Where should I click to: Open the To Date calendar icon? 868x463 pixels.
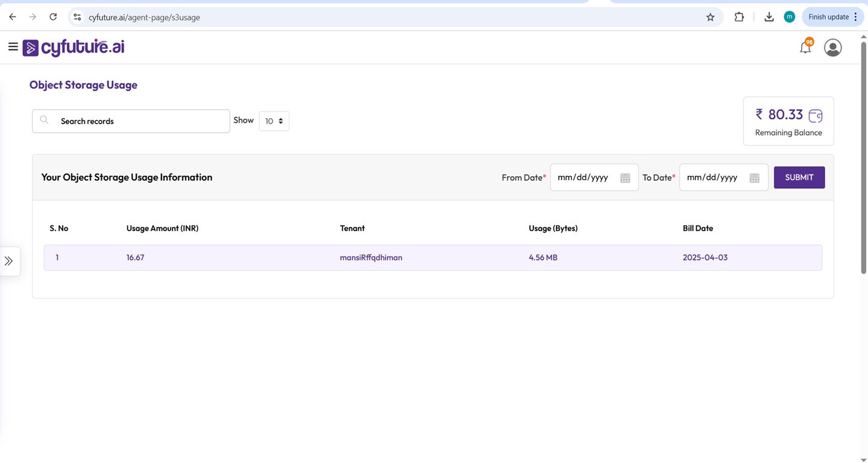(754, 177)
